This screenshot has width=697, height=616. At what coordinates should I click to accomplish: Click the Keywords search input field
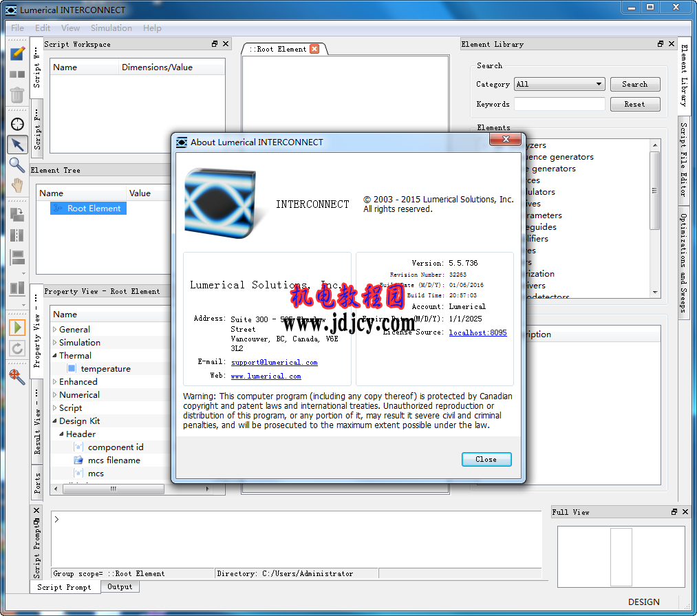(559, 104)
